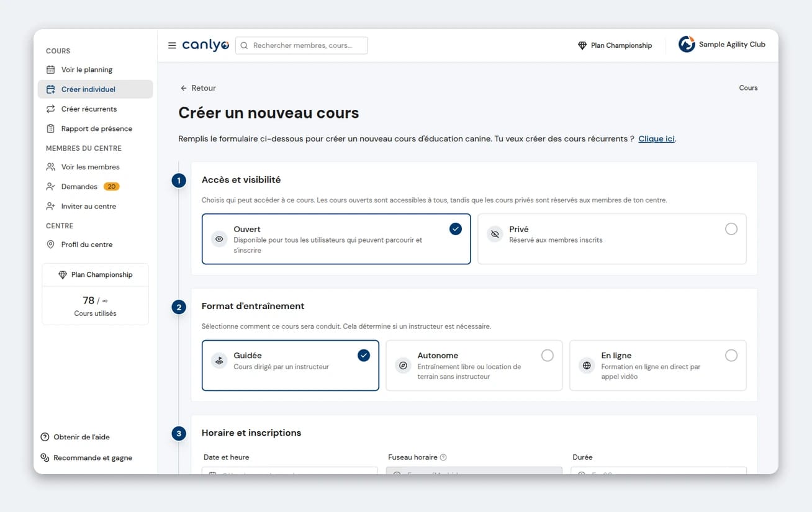
Task: Open Créer individuel in the sidebar
Action: pyautogui.click(x=95, y=89)
